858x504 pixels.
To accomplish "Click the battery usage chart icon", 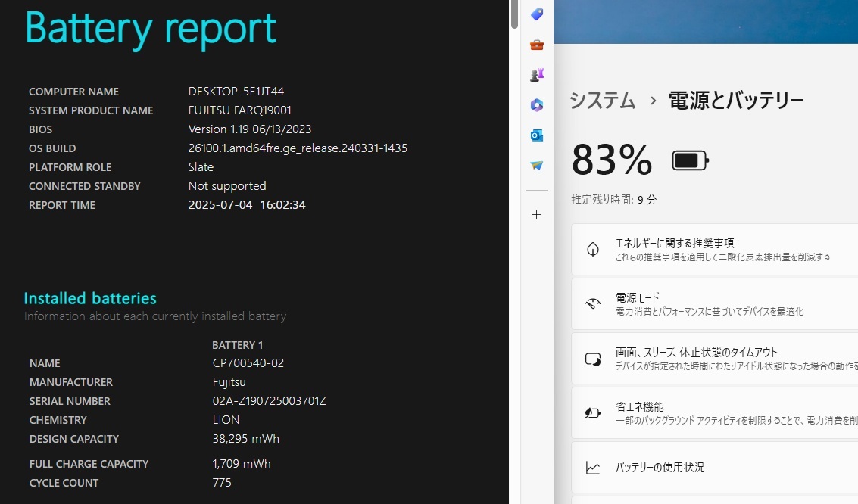I will point(593,468).
